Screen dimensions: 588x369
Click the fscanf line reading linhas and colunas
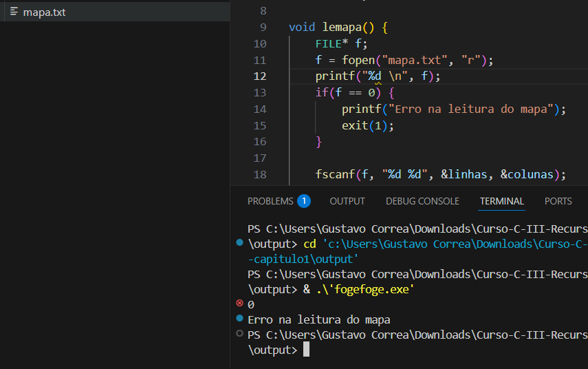[x=441, y=175]
